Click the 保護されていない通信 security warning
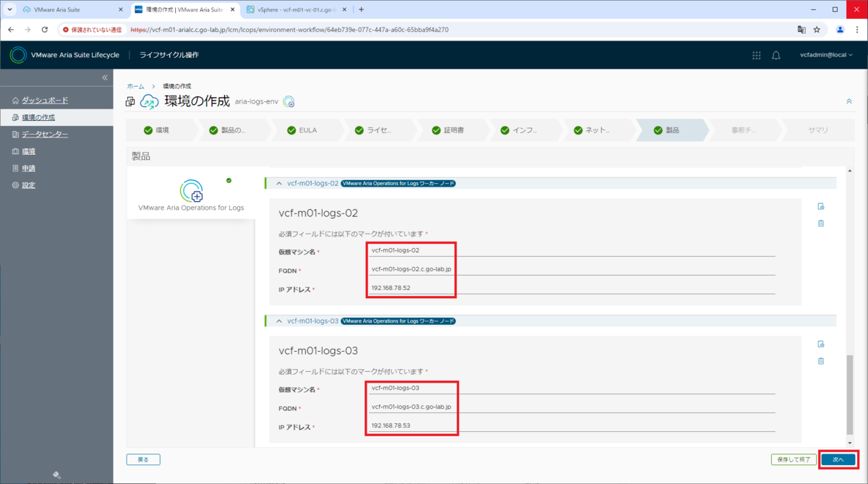Screen dimensions: 868x484 coord(91,30)
